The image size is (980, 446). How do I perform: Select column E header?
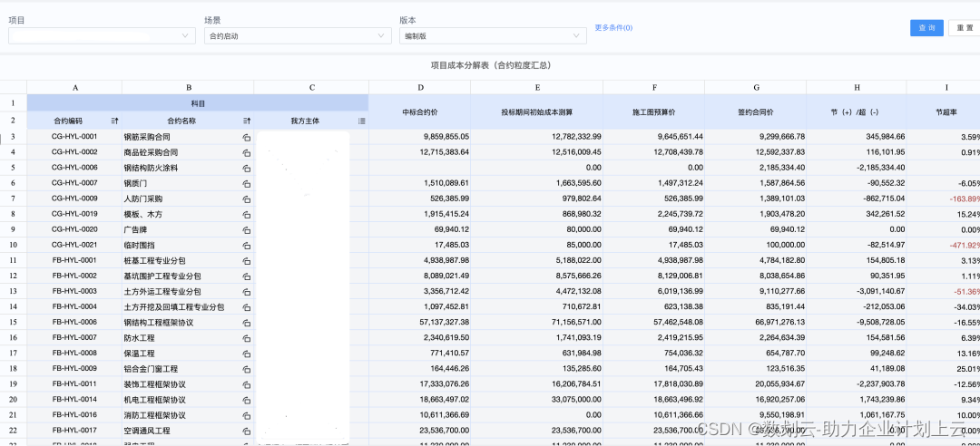(537, 88)
